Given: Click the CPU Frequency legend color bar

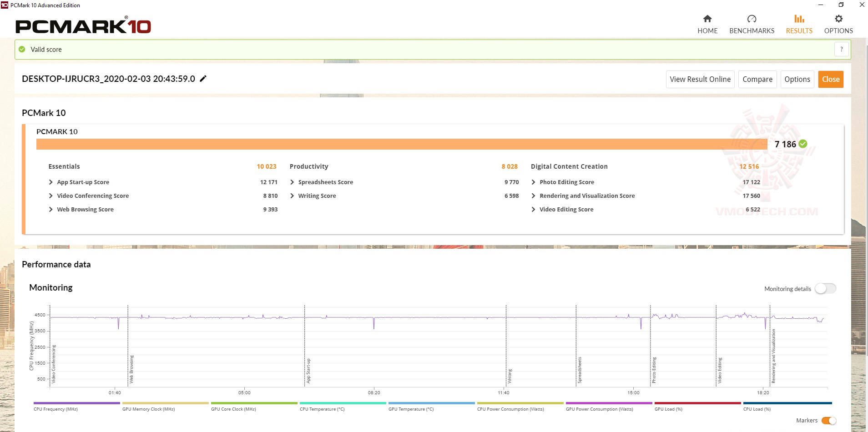Looking at the screenshot, I should (76, 403).
